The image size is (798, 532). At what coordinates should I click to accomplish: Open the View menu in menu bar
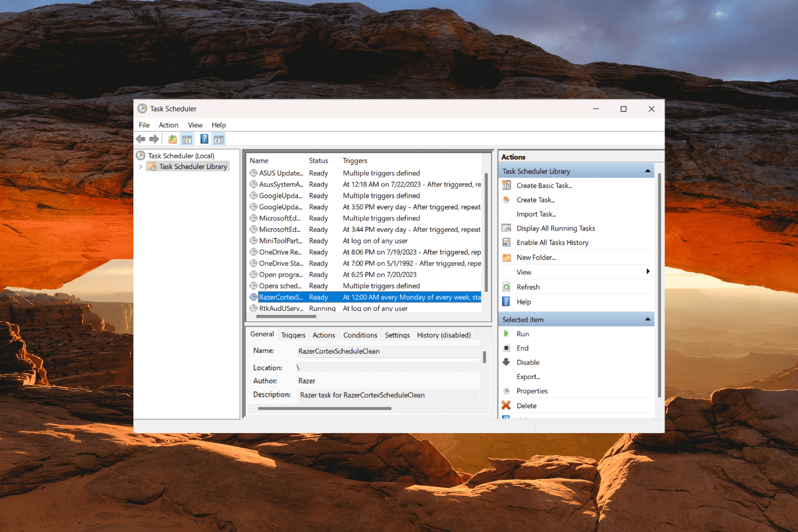tap(195, 125)
